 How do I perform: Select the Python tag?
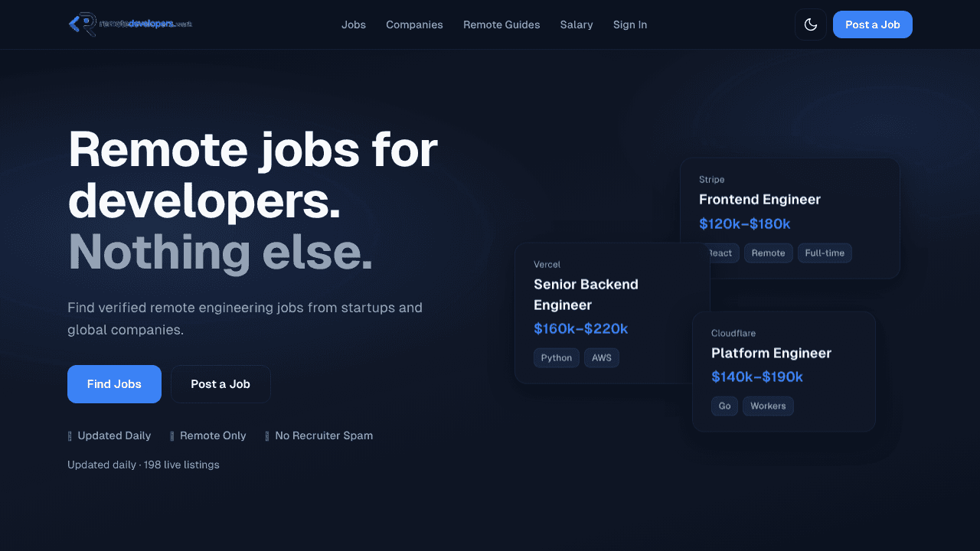[557, 357]
